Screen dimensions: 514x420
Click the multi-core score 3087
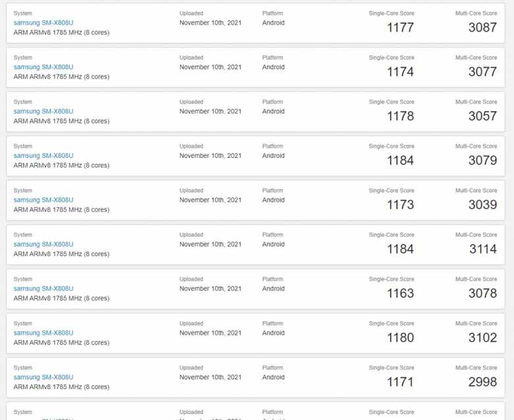coord(482,28)
